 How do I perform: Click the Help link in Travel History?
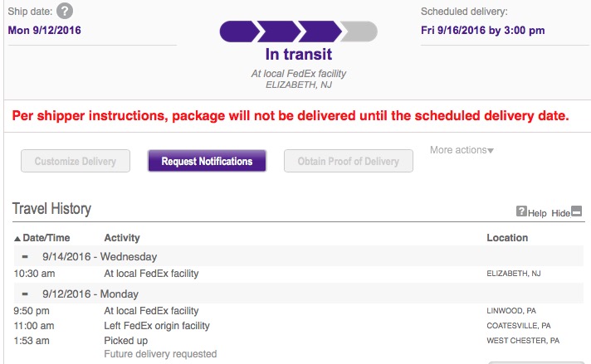click(x=537, y=213)
